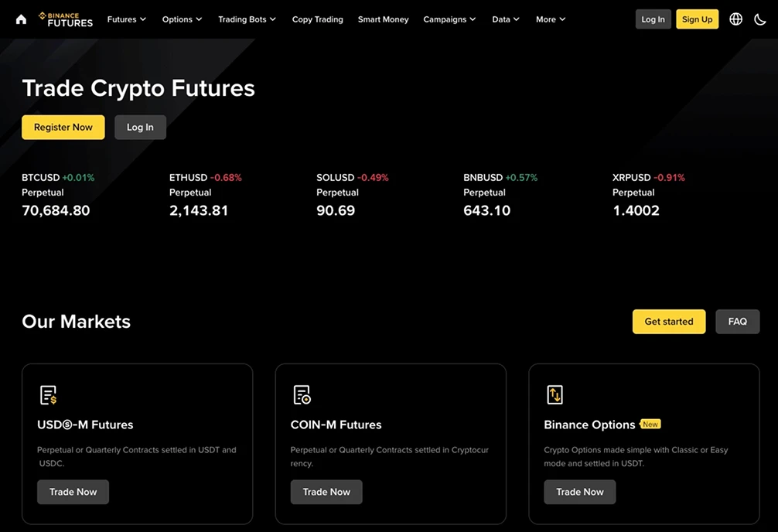Expand the Futures dropdown menu

126,19
